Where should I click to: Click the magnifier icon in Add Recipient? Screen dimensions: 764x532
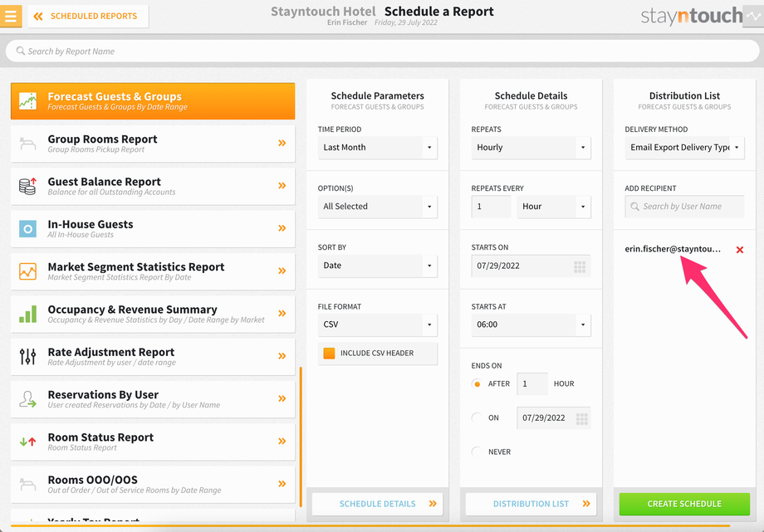635,207
